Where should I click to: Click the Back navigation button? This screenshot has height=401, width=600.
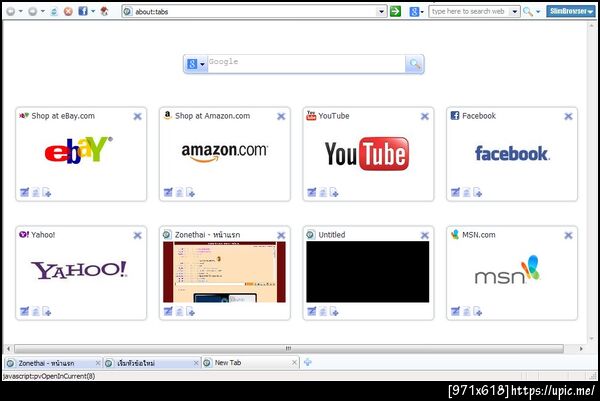(11, 11)
